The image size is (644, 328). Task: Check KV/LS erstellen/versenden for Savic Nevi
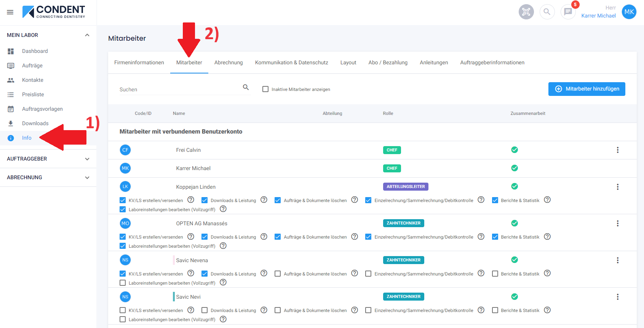123,310
